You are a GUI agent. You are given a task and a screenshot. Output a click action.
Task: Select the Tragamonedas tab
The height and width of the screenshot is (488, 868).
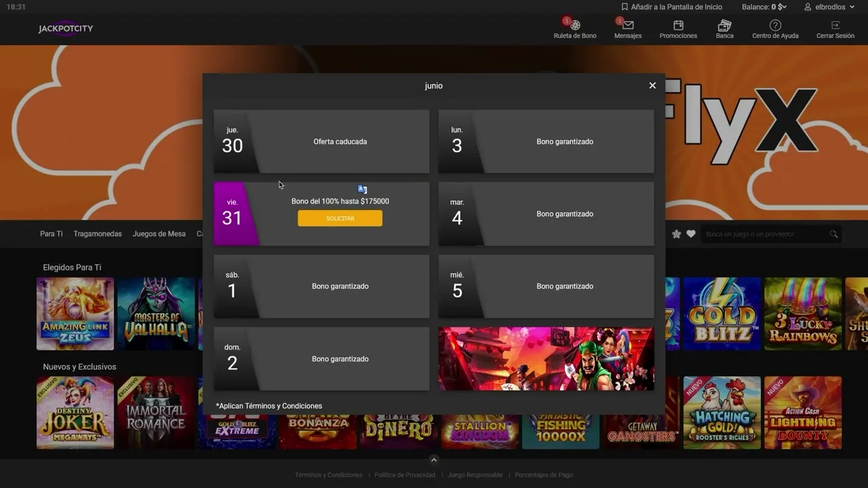98,234
